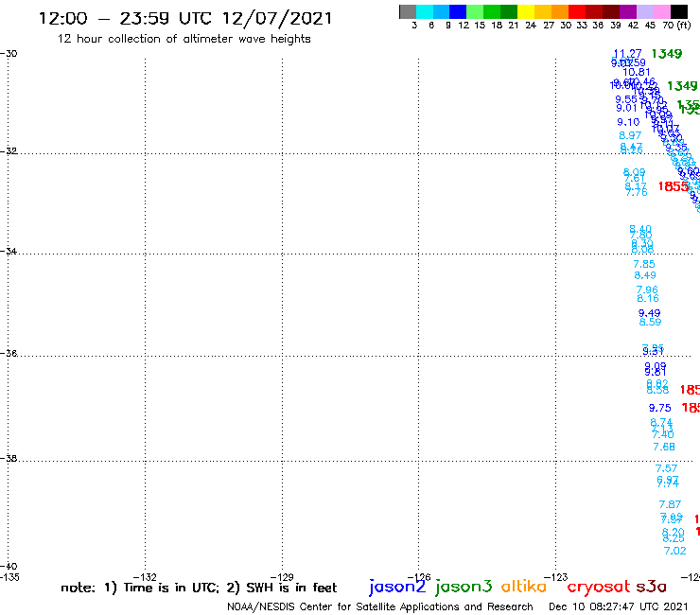The width and height of the screenshot is (700, 615).
Task: Click the 'note: 1) Time is in UTC' text
Action: [140, 588]
